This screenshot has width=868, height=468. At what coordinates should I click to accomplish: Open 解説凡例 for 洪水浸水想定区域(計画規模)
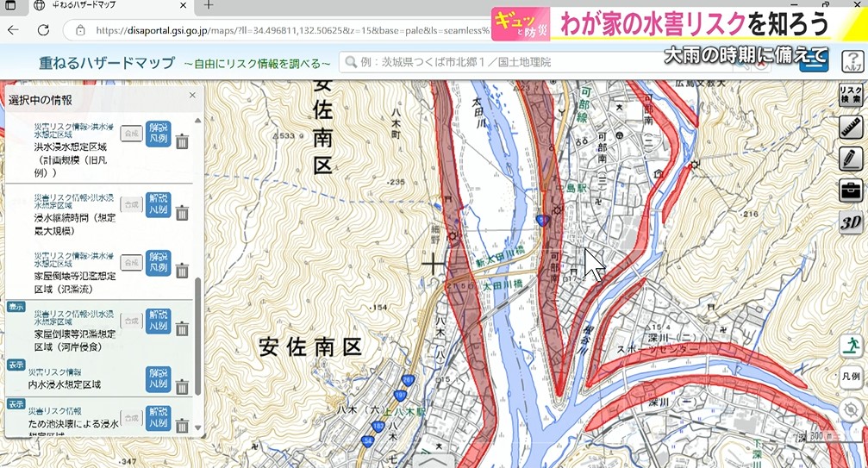pos(159,134)
